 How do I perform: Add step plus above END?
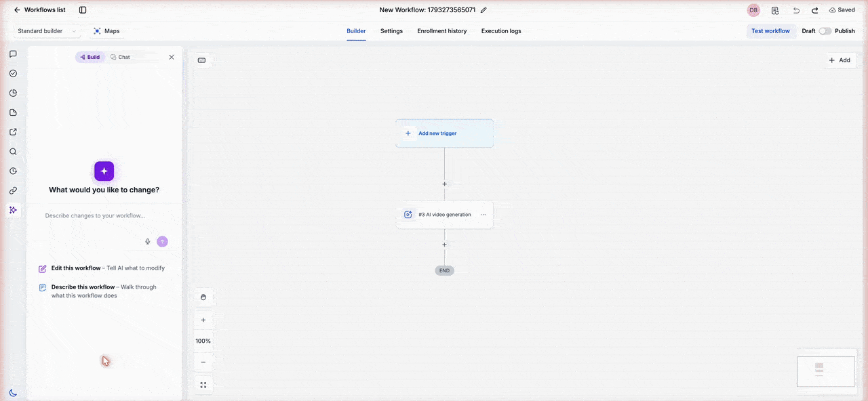coord(445,245)
